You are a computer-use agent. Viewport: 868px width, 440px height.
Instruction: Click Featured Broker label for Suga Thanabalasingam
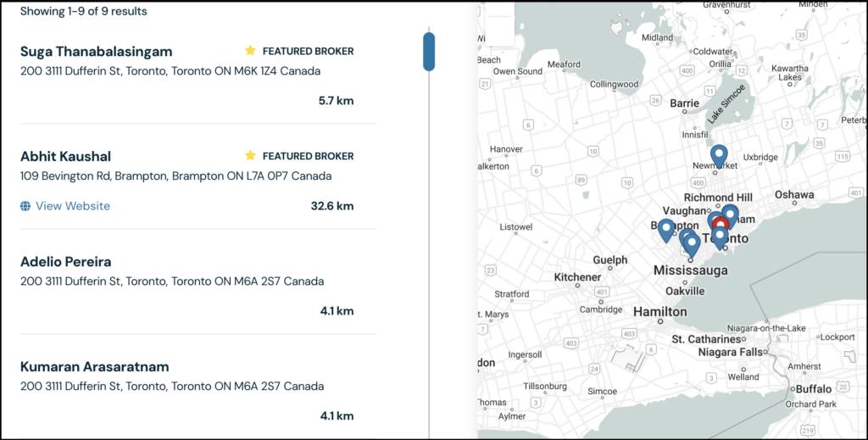[308, 51]
